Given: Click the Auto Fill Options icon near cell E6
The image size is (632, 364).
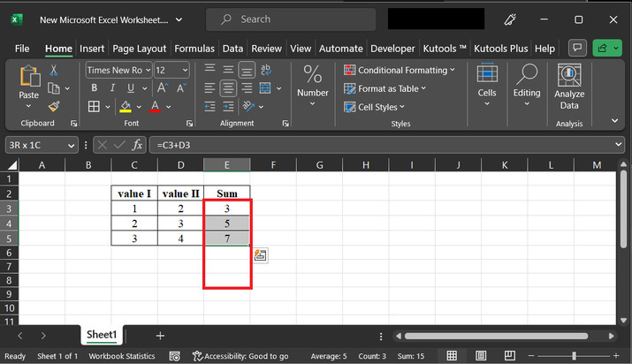Looking at the screenshot, I should [261, 255].
